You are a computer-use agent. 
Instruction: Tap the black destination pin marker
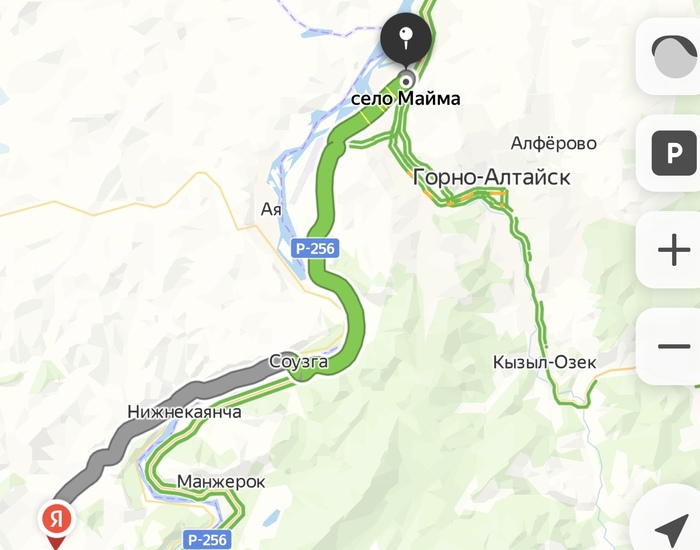406,38
